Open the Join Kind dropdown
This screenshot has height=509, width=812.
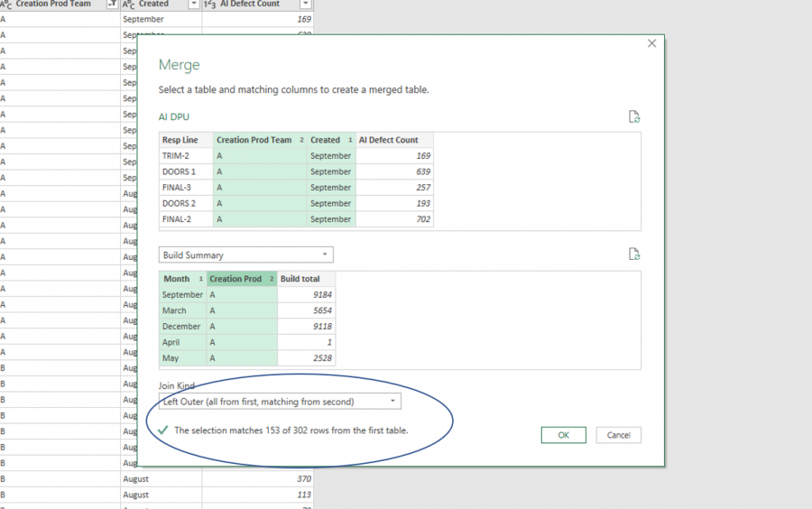280,402
